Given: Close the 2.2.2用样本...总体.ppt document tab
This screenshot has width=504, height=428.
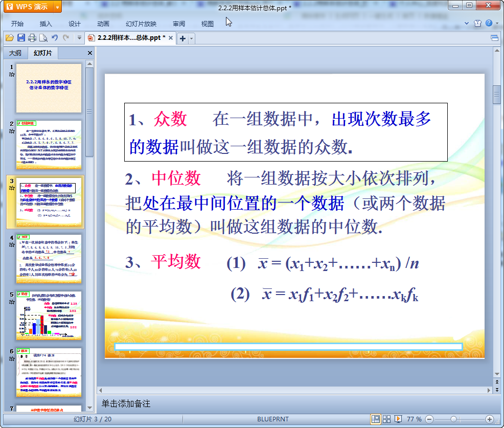Looking at the screenshot, I should [x=171, y=38].
